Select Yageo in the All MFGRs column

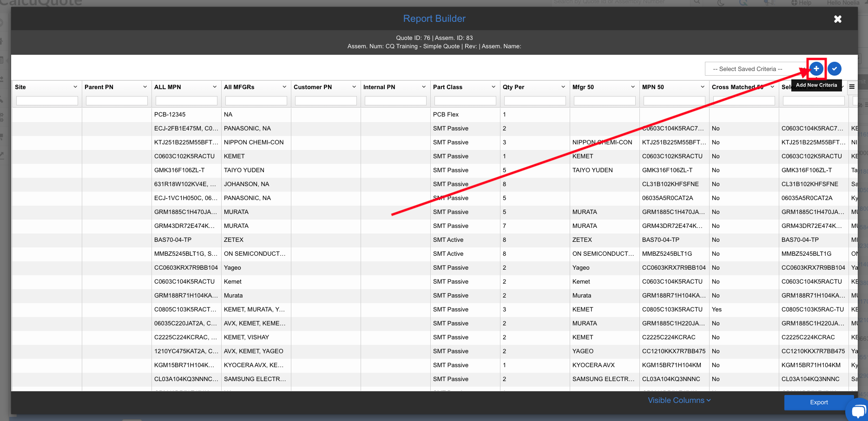click(x=256, y=268)
